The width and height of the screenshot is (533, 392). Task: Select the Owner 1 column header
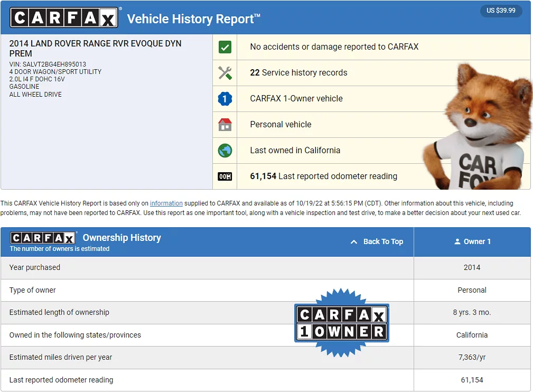click(x=472, y=241)
